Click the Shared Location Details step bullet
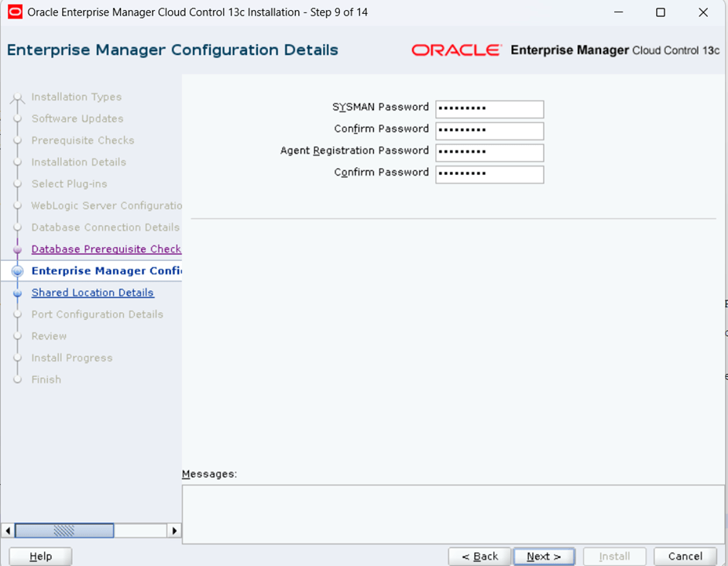This screenshot has width=728, height=566. click(18, 293)
